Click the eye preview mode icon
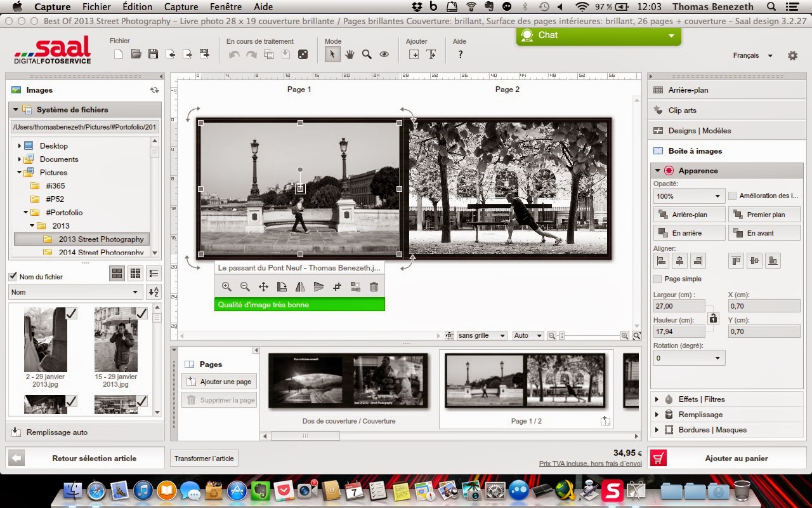 tap(384, 55)
